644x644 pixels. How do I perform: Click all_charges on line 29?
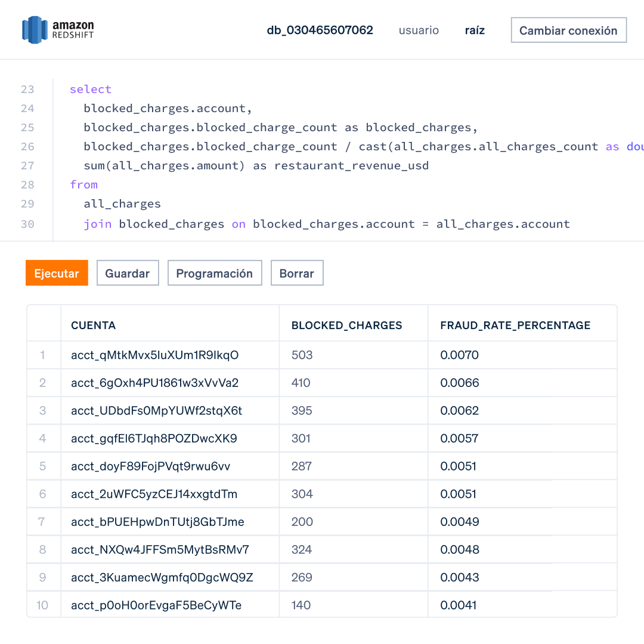(122, 204)
